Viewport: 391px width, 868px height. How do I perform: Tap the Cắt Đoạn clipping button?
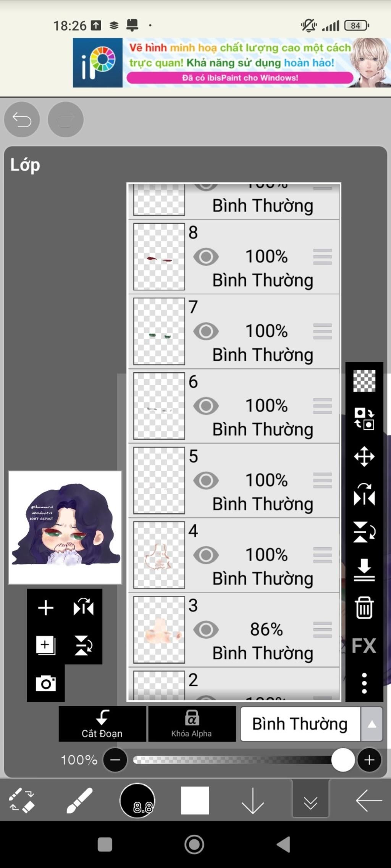click(102, 724)
